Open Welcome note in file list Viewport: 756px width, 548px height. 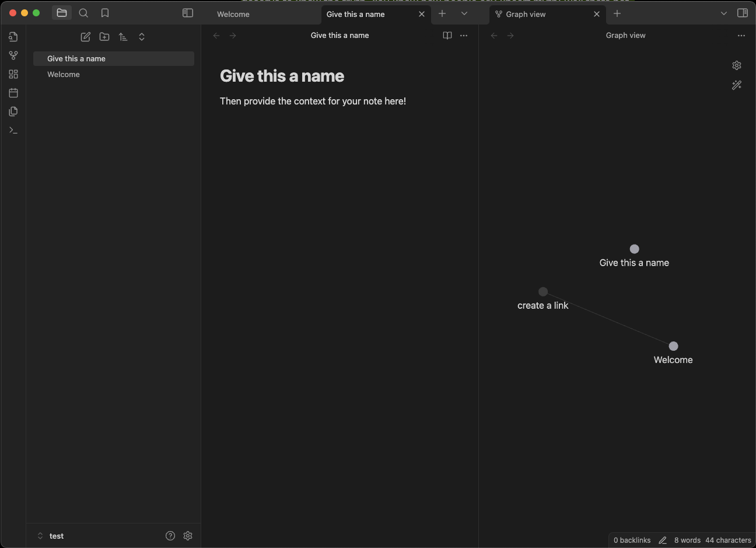tap(64, 74)
